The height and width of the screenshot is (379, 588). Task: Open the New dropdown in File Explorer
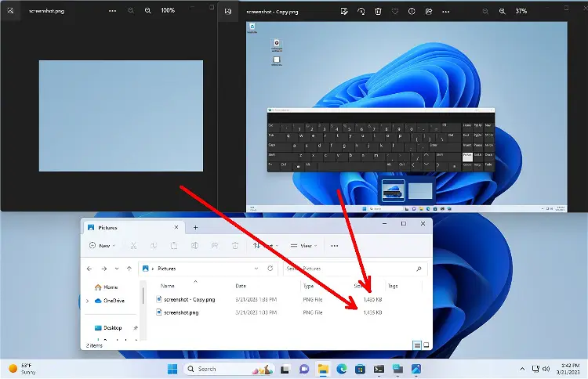(100, 246)
